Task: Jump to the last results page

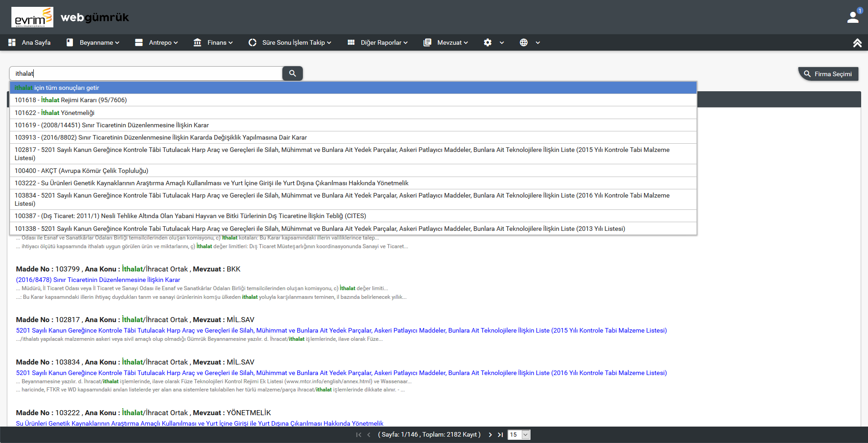Action: [500, 435]
